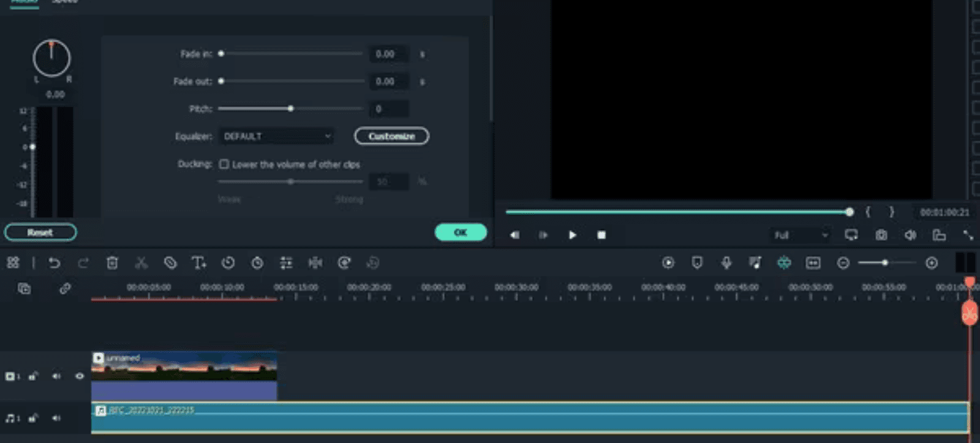Image resolution: width=980 pixels, height=443 pixels.
Task: Click the volume level slider handle
Action: point(32,147)
